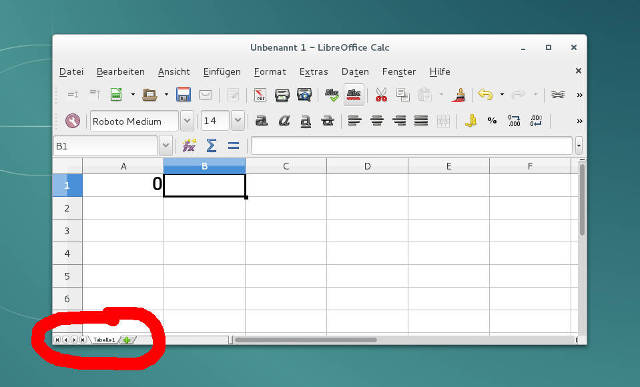640x387 pixels.
Task: Align cell content right
Action: point(399,121)
